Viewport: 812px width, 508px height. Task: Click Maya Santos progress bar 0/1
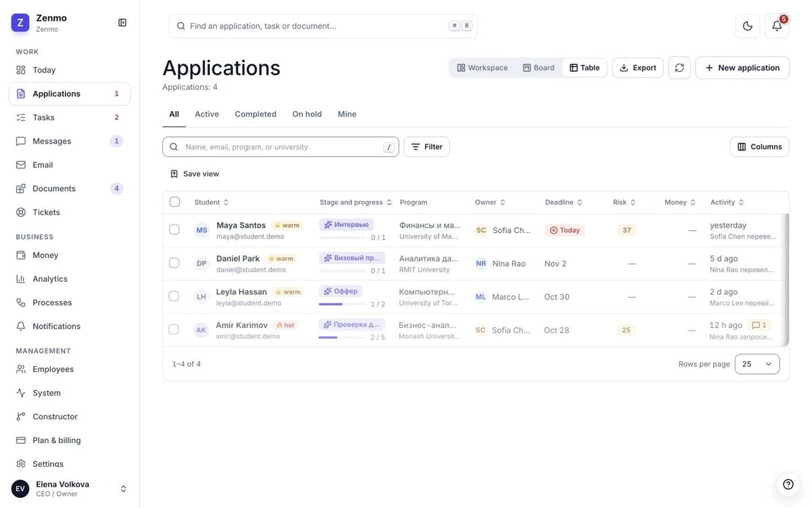point(342,238)
